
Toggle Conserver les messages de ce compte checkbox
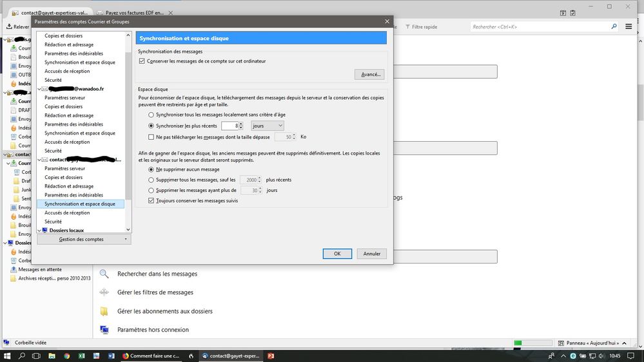coord(142,61)
